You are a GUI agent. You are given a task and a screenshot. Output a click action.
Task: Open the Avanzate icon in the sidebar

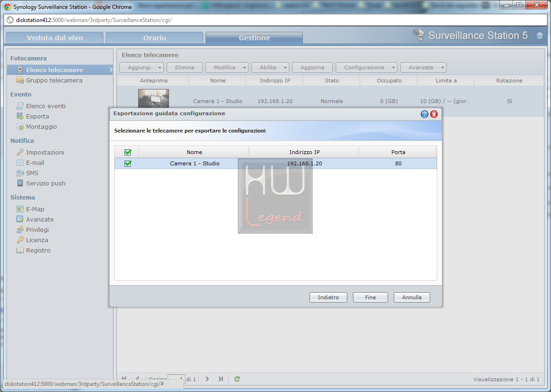click(x=21, y=219)
